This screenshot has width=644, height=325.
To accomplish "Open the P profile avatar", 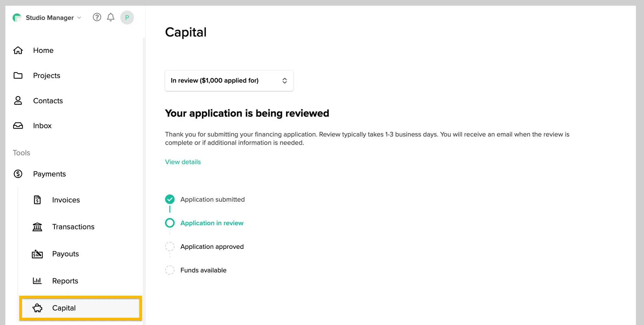I will [x=127, y=17].
